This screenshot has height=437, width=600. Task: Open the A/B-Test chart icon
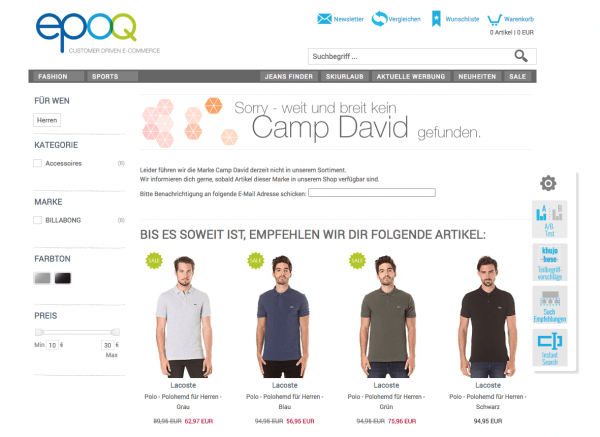(x=549, y=219)
